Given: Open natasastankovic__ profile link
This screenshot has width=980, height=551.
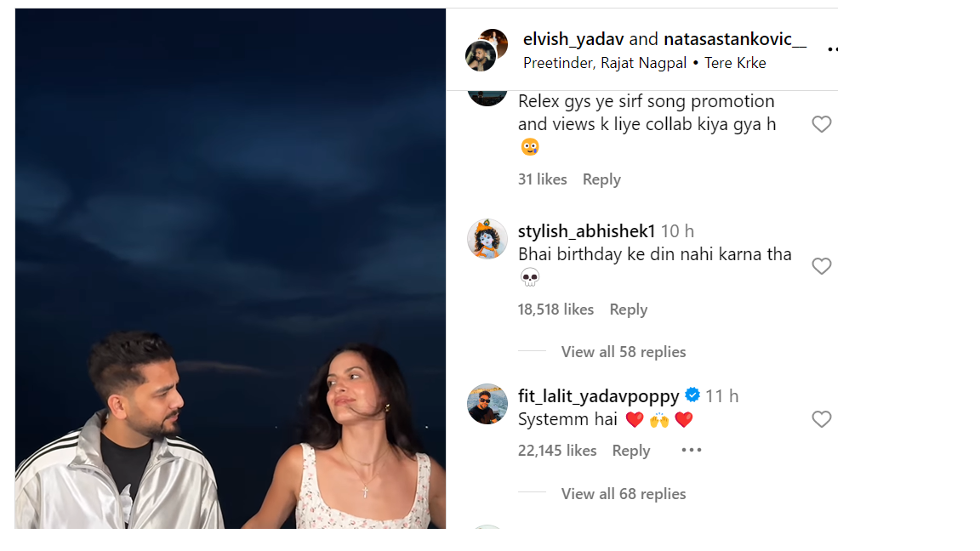Looking at the screenshot, I should (734, 39).
